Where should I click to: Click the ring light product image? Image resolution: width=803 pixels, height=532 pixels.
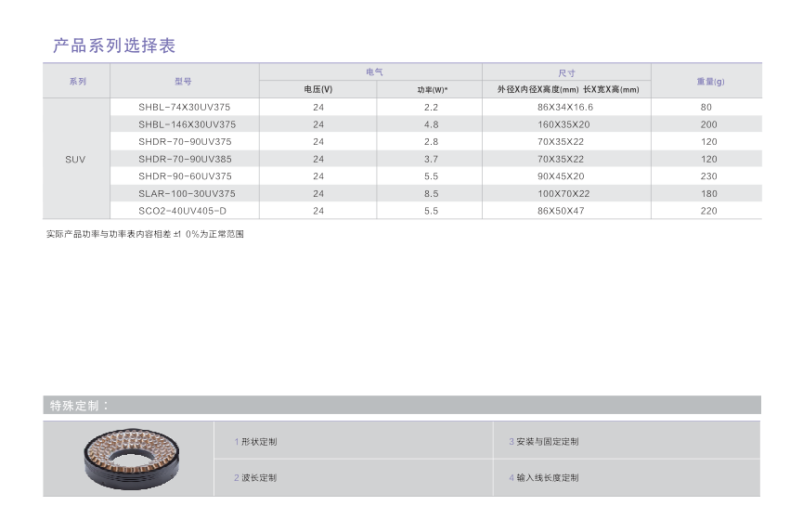coord(132,459)
